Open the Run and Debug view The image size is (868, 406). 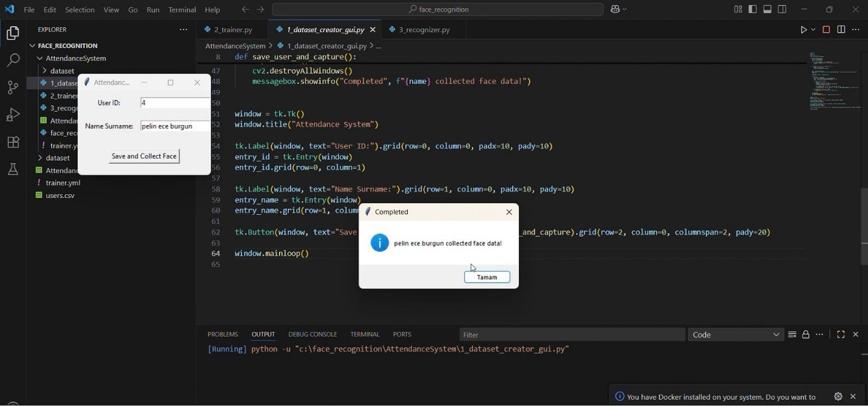pyautogui.click(x=13, y=115)
